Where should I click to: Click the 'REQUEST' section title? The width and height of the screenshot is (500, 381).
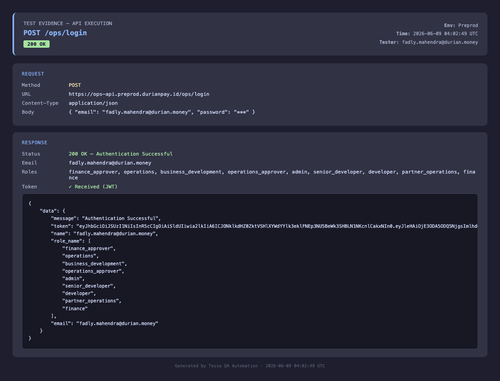[33, 74]
